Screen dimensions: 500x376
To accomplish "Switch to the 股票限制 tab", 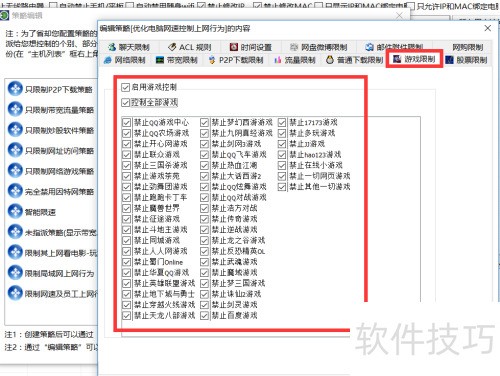I will pos(467,60).
